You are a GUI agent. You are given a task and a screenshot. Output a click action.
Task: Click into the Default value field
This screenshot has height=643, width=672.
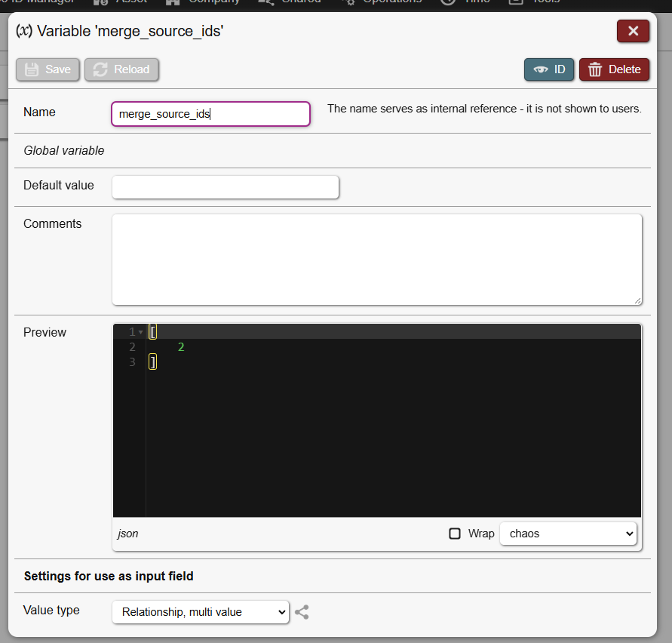point(225,187)
